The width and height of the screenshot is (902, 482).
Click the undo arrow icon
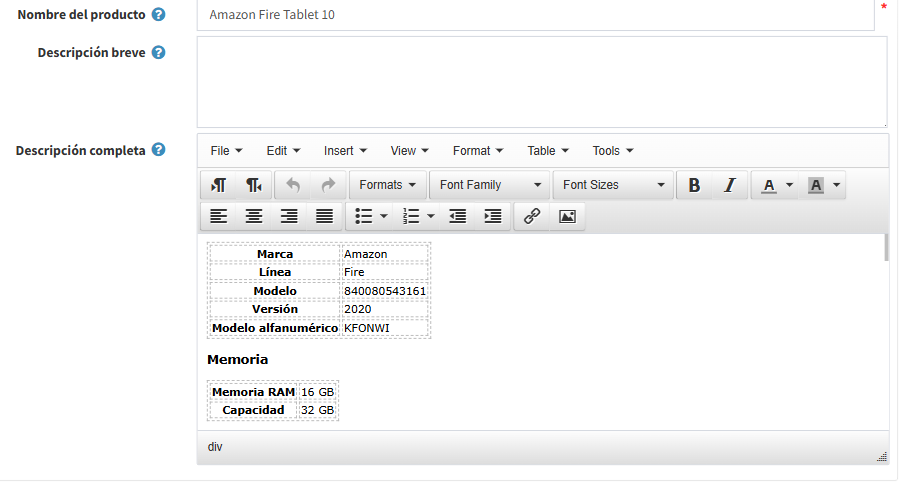[x=292, y=185]
